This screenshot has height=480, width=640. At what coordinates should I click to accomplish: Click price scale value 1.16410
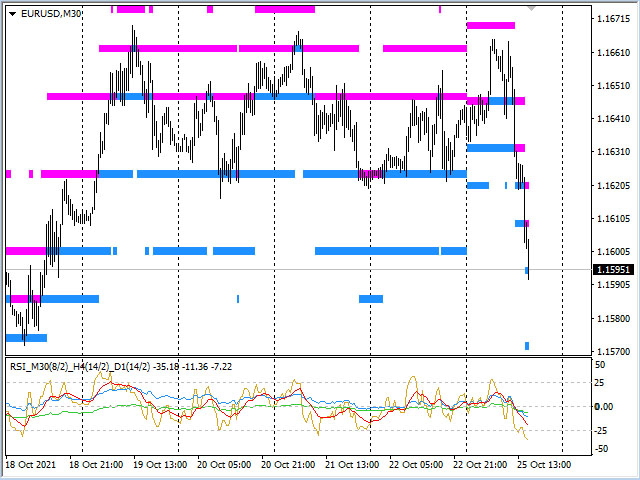(613, 119)
